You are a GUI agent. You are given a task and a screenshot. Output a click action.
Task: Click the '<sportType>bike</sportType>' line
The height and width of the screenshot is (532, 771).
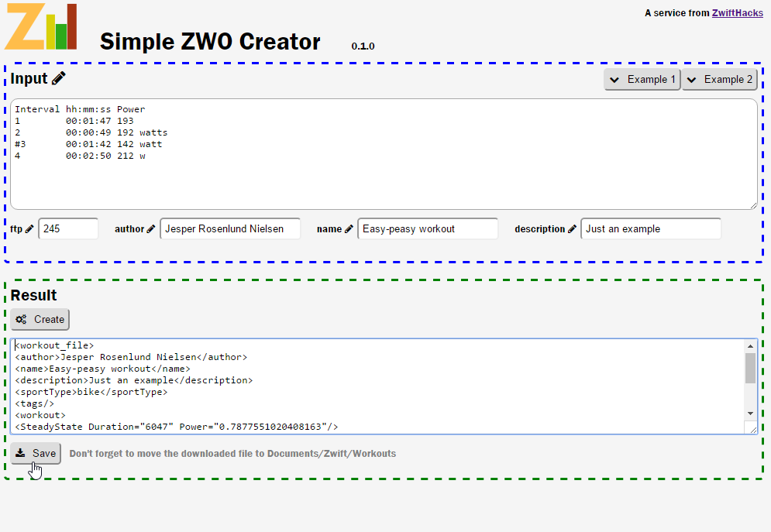click(91, 392)
